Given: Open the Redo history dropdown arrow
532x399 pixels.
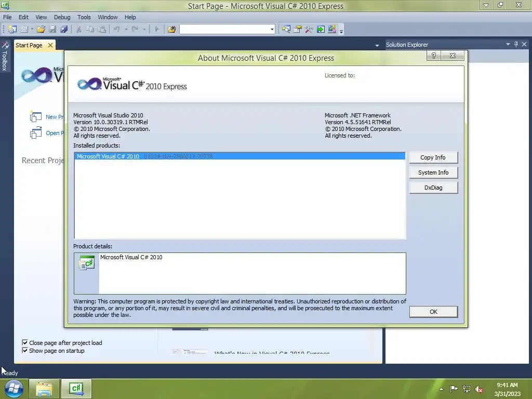Looking at the screenshot, I should coord(144,29).
